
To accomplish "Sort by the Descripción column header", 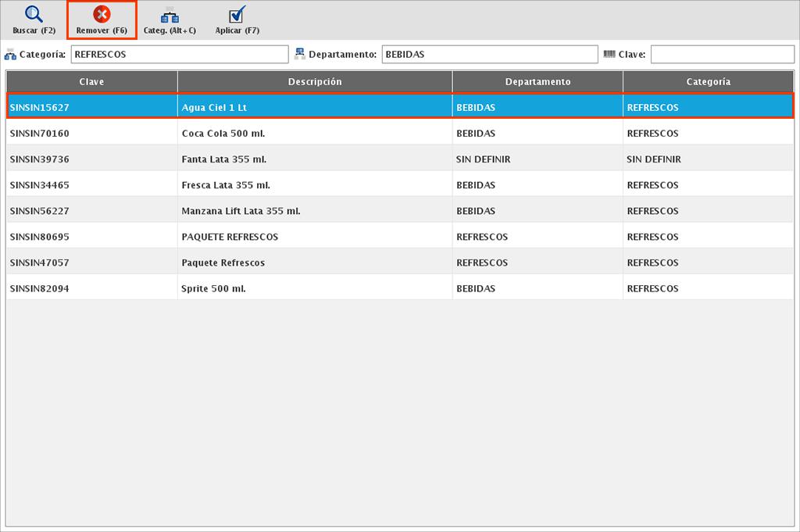I will click(315, 82).
